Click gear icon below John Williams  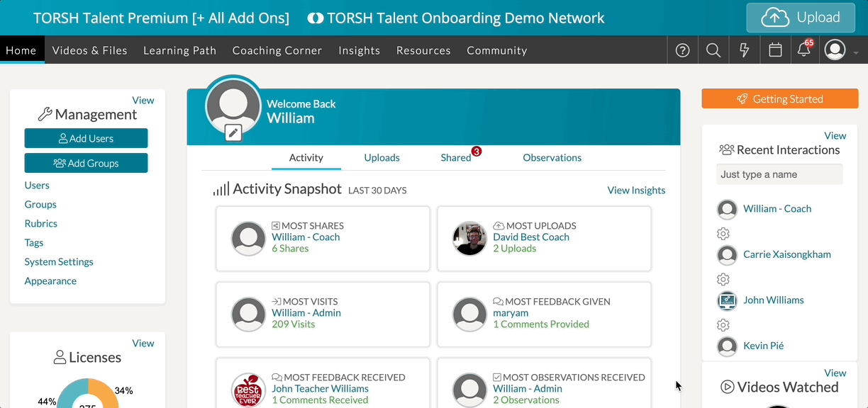click(723, 325)
